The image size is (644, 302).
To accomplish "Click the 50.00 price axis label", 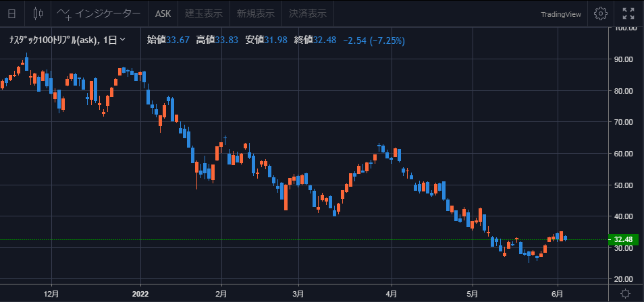I will tap(624, 185).
